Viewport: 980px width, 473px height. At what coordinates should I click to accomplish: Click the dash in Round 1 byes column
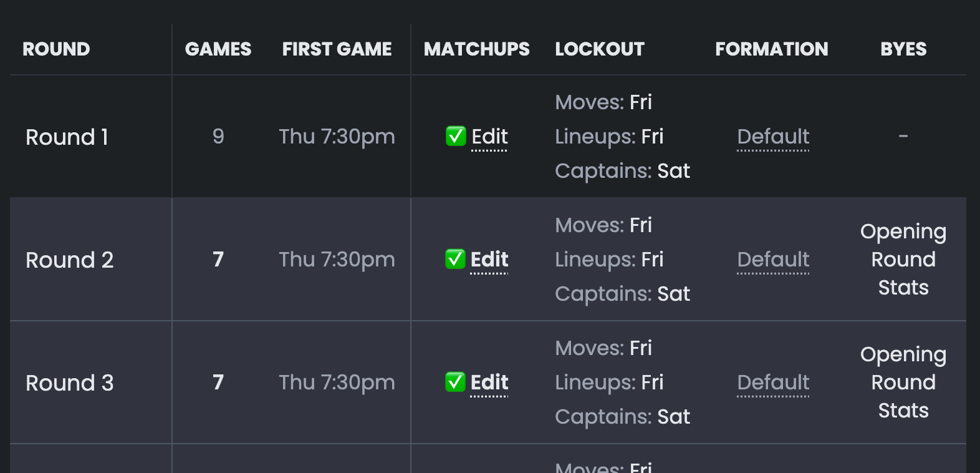tap(904, 137)
